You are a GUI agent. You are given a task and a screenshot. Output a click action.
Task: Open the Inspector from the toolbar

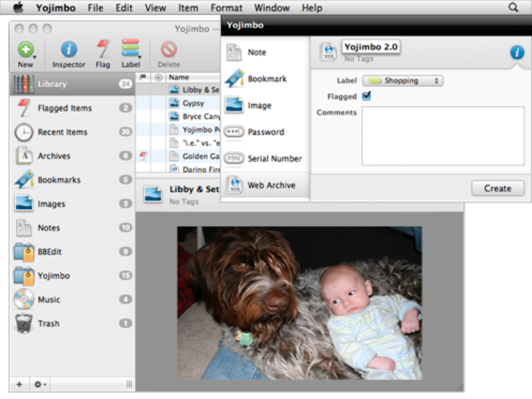pos(69,50)
